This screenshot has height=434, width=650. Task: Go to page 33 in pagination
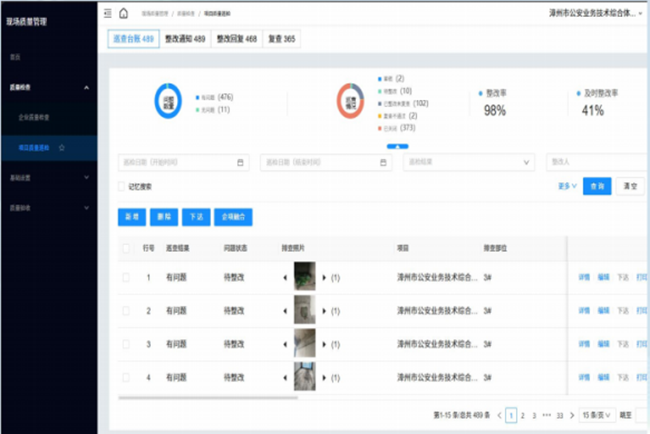(x=560, y=415)
